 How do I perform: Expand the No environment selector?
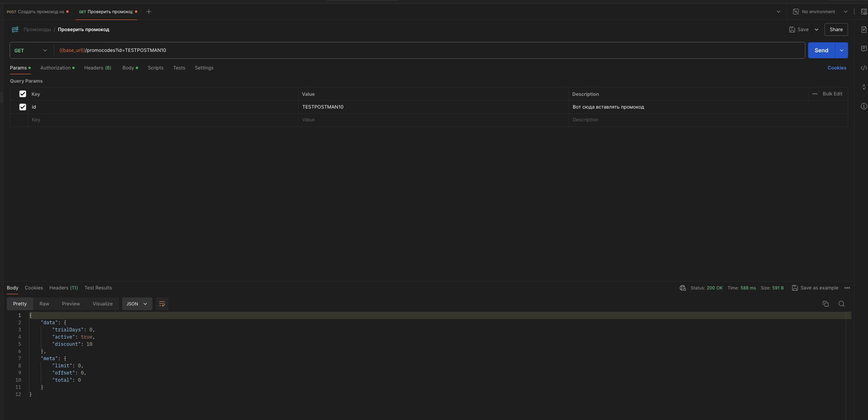point(820,12)
